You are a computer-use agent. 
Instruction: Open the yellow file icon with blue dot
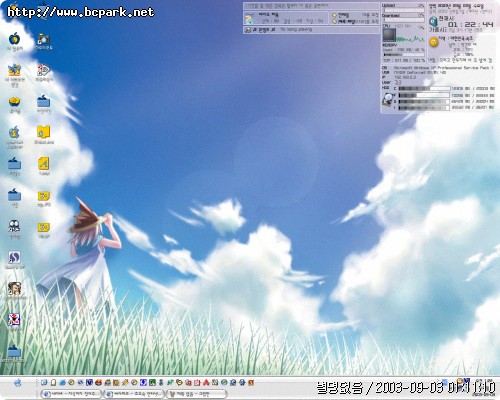[x=44, y=132]
